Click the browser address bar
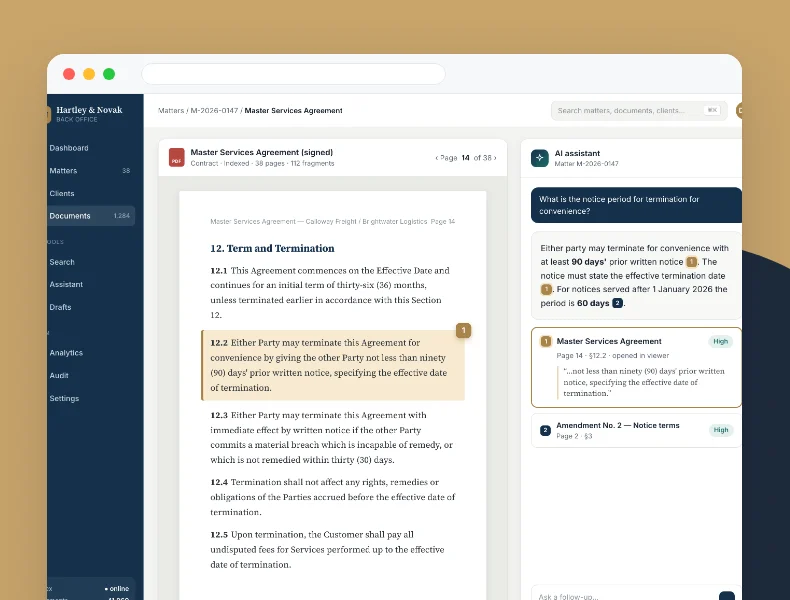The height and width of the screenshot is (600, 790). tap(293, 74)
